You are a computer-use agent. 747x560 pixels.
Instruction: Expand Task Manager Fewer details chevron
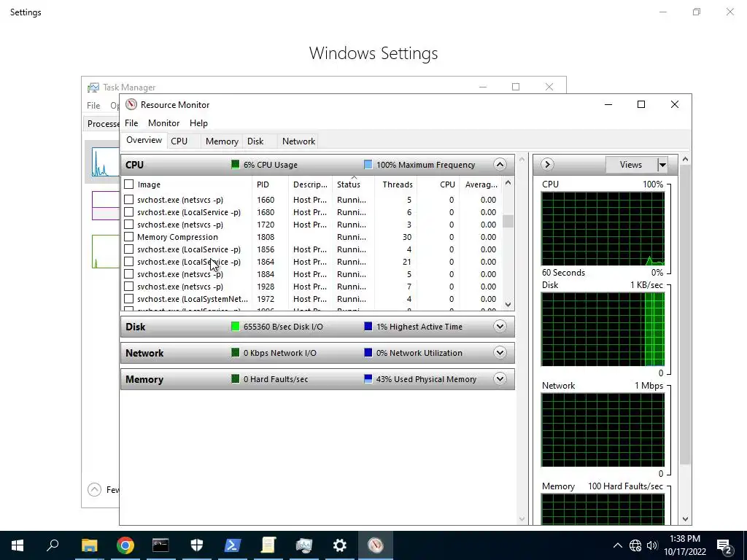coord(94,489)
